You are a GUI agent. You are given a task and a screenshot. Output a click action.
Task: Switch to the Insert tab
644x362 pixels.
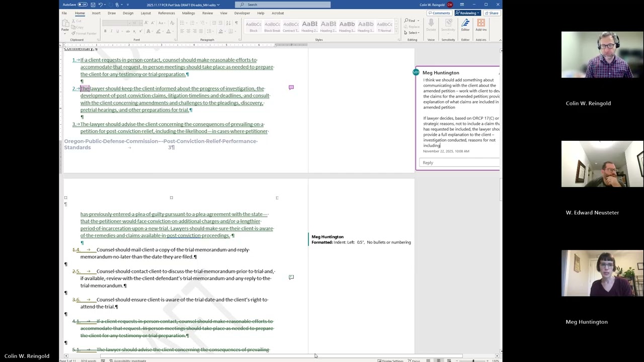click(x=96, y=13)
